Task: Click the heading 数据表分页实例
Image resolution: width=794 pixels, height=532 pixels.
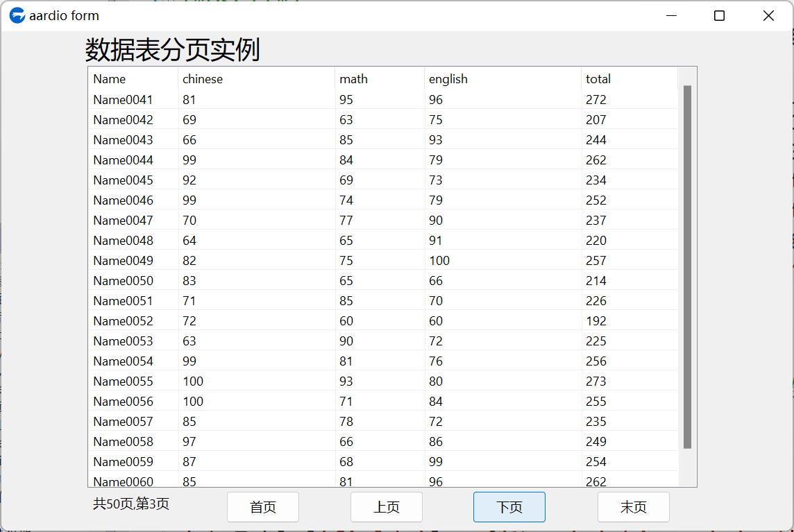Action: (x=173, y=50)
